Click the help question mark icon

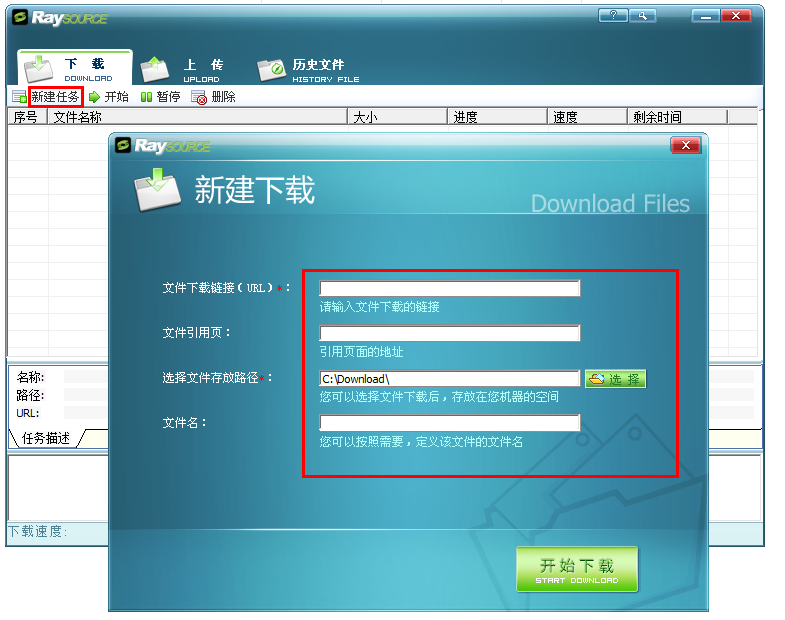(613, 16)
